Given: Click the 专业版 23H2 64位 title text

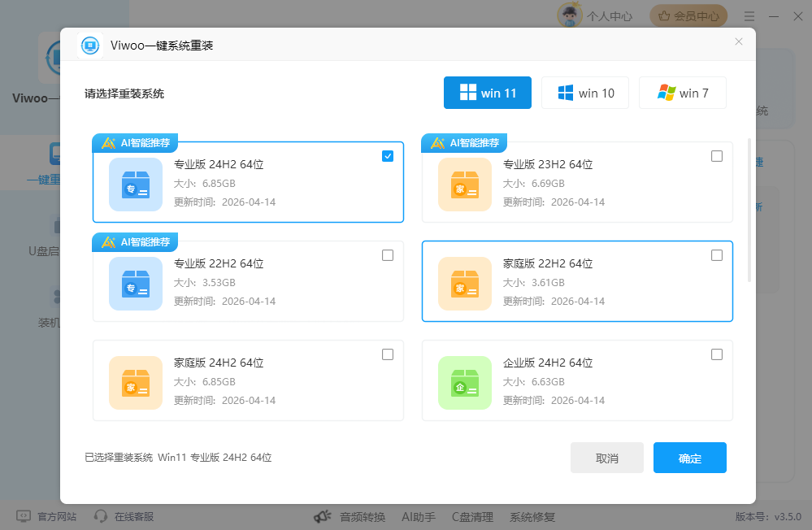Looking at the screenshot, I should [x=548, y=164].
